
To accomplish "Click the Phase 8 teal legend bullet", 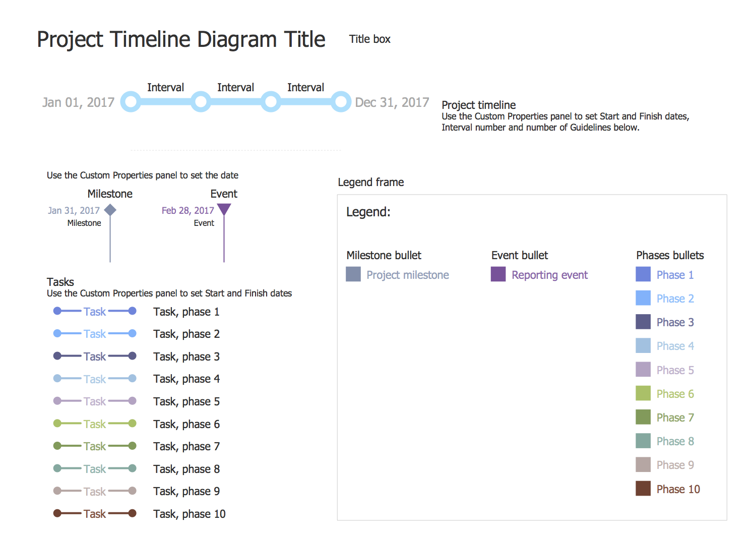I will point(643,441).
